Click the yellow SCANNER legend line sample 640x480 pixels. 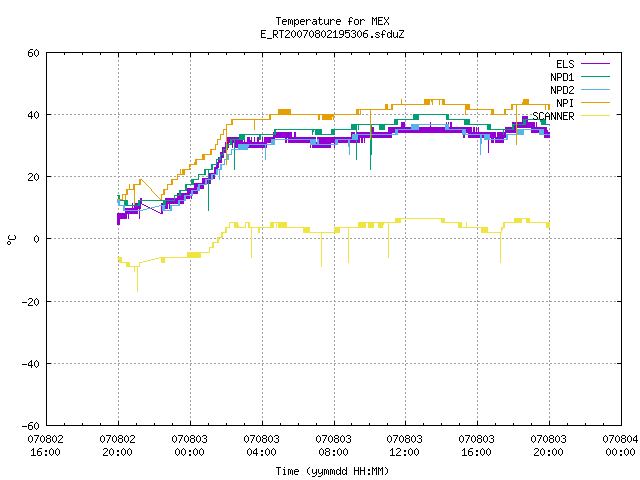(595, 116)
